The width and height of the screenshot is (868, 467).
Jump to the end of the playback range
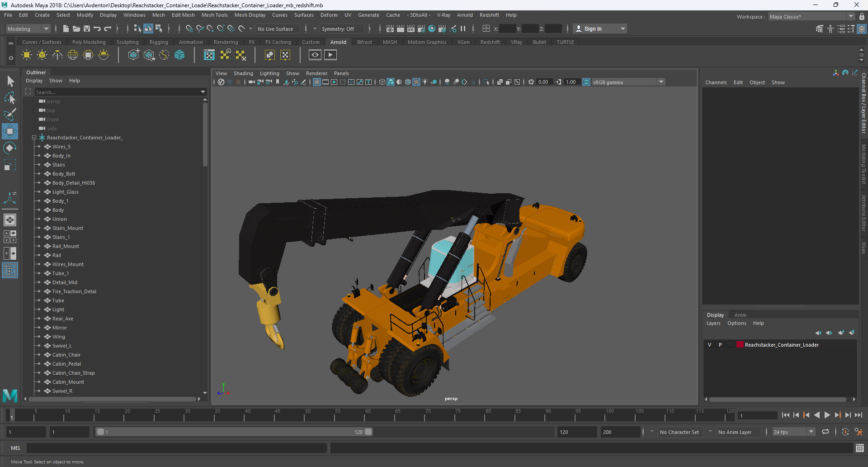coord(858,415)
